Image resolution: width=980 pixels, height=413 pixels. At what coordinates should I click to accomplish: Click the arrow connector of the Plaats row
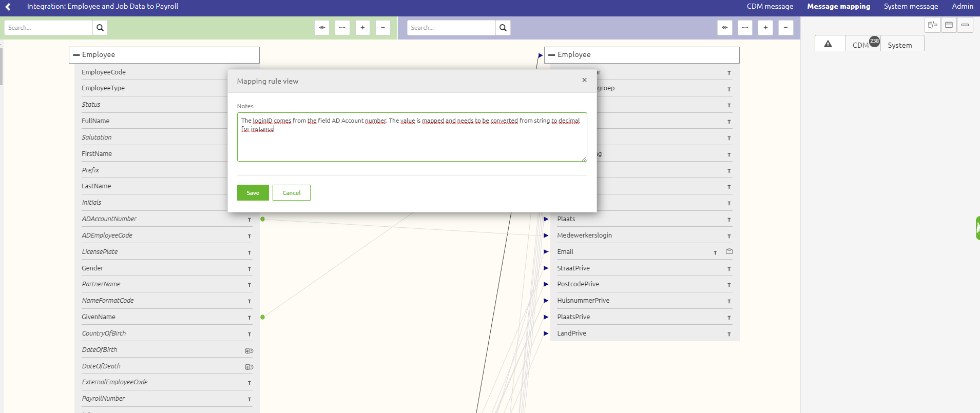pos(546,219)
